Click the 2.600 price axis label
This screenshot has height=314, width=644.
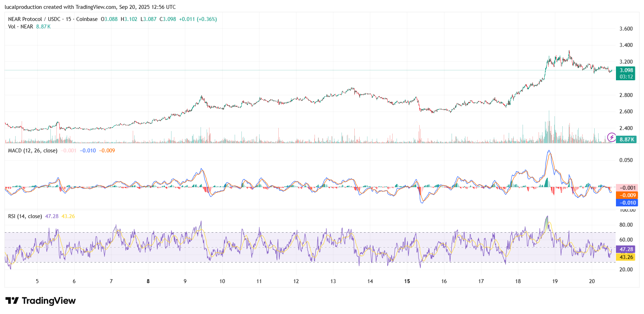pos(626,112)
